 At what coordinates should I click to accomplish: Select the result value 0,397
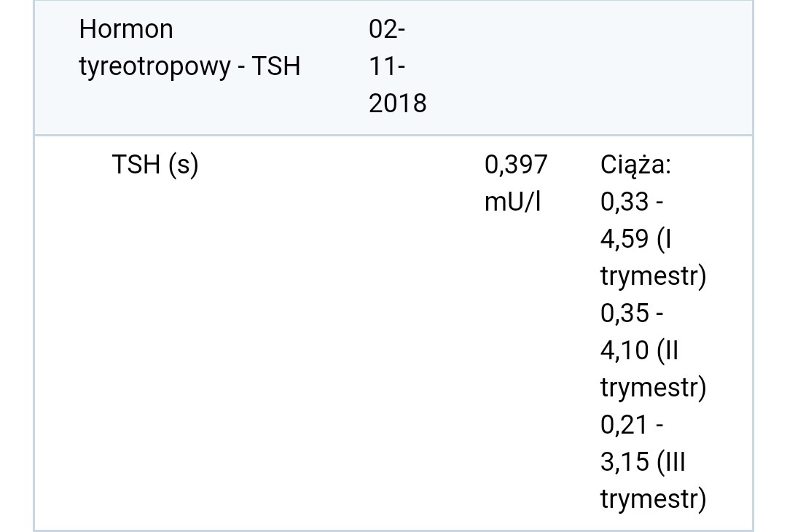tap(516, 165)
